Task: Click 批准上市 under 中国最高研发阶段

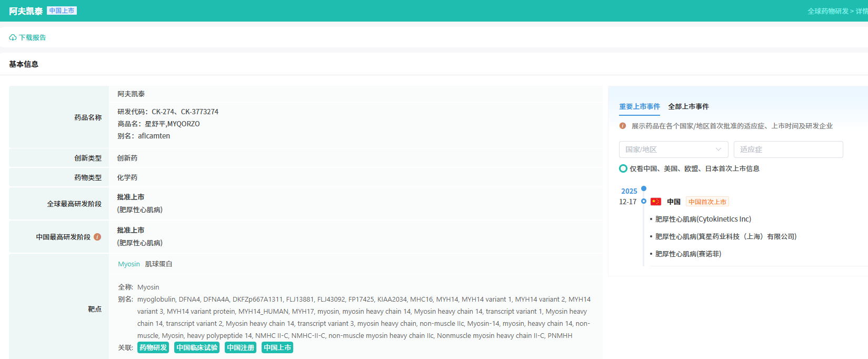Action: coord(131,230)
